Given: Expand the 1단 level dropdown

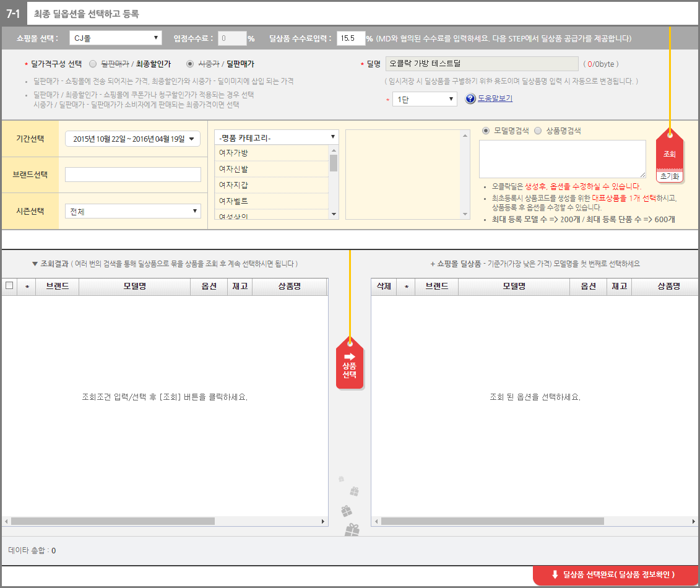Looking at the screenshot, I should tap(424, 99).
